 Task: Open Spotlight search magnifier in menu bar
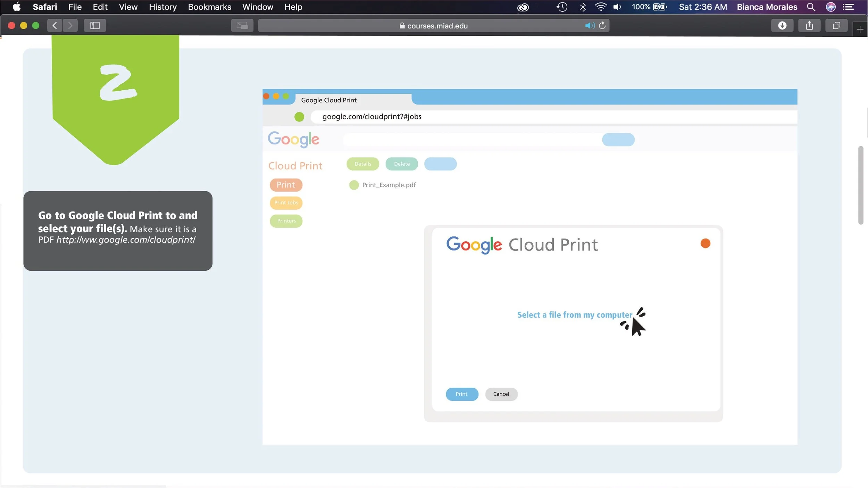click(x=810, y=7)
